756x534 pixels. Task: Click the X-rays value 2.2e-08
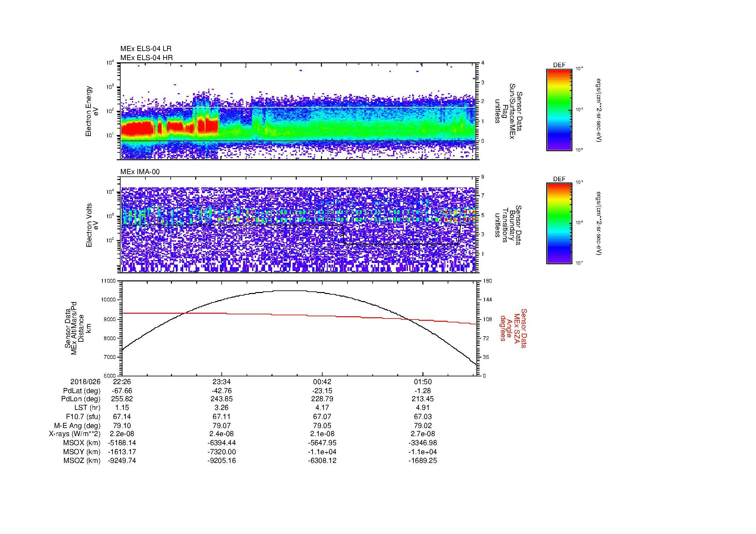click(122, 434)
